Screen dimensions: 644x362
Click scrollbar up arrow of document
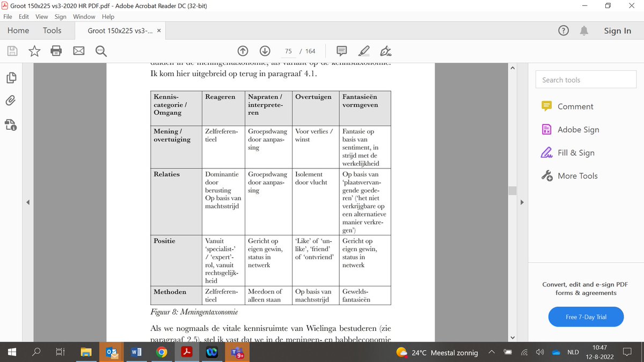[513, 68]
